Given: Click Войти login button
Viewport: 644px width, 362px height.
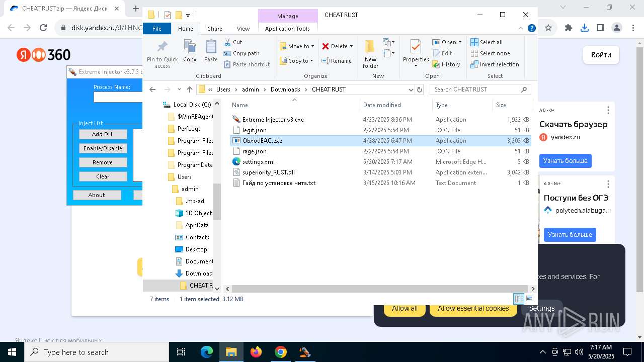Looking at the screenshot, I should click(601, 55).
